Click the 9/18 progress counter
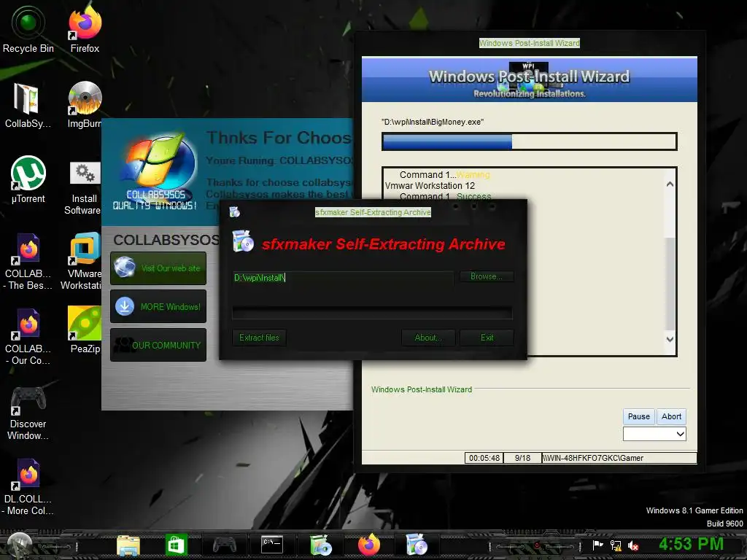The width and height of the screenshot is (747, 560). (x=522, y=458)
